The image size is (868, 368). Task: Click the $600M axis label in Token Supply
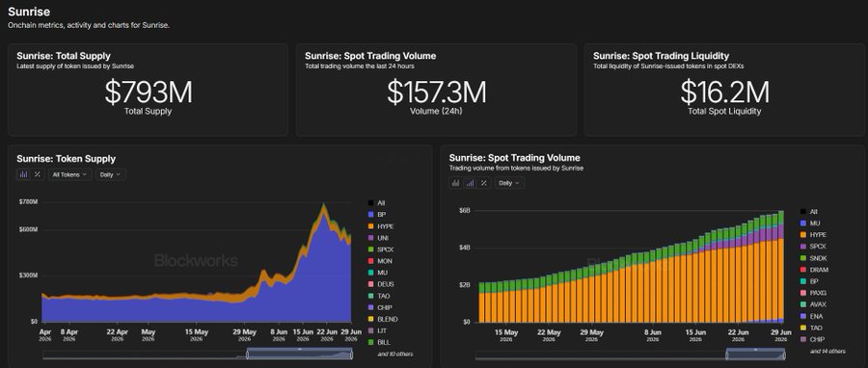pos(28,229)
